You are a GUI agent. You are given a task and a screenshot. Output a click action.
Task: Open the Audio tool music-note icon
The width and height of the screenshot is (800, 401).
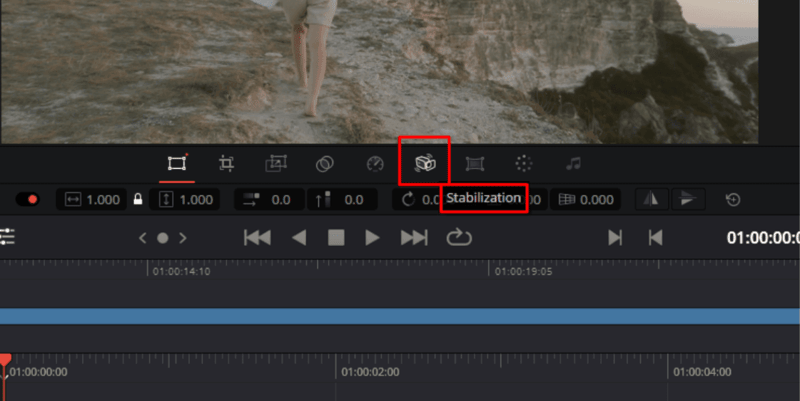(x=573, y=164)
